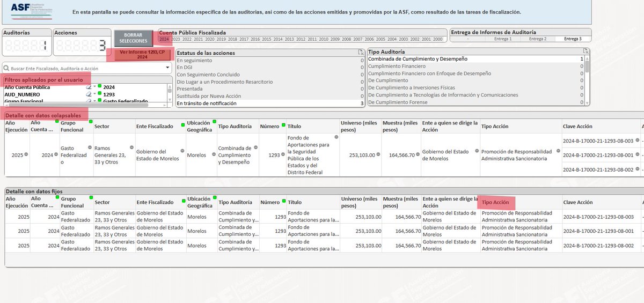Open Ver Informe 1293, CP 2024
Image resolution: width=644 pixels, height=303 pixels.
141,54
